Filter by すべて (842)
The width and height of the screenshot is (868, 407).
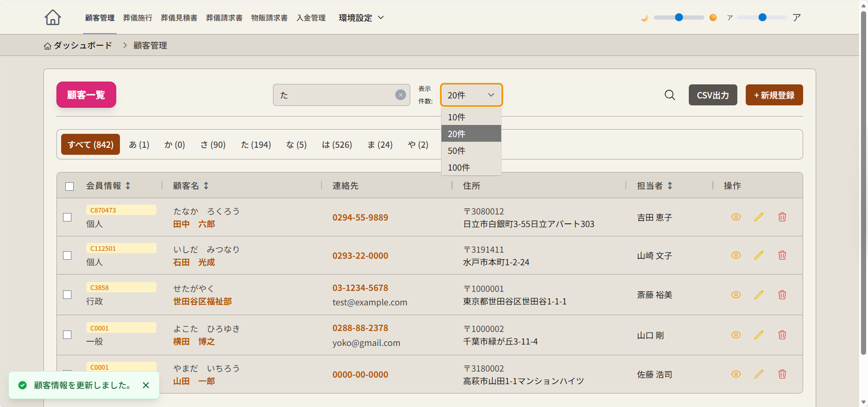point(91,145)
